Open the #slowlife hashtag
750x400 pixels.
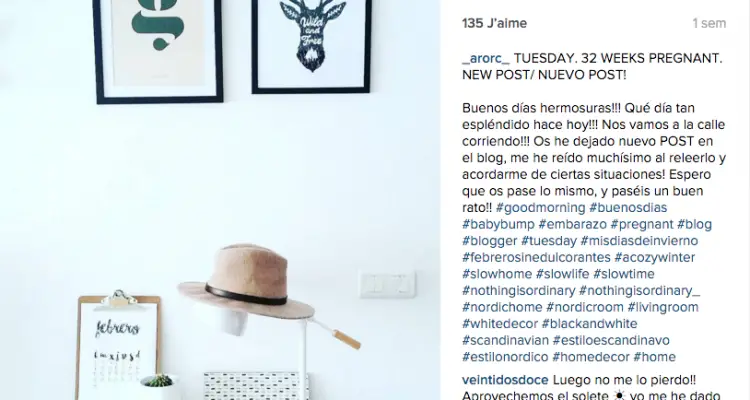pos(562,274)
